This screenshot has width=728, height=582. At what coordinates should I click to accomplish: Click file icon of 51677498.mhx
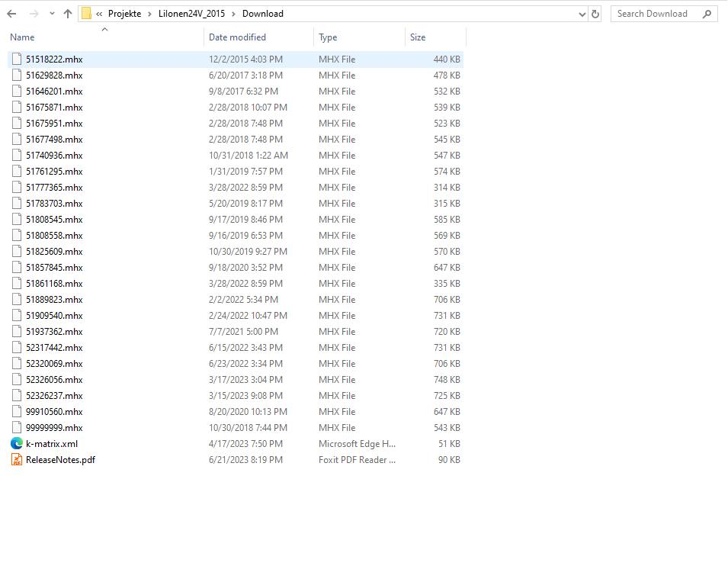pyautogui.click(x=17, y=139)
